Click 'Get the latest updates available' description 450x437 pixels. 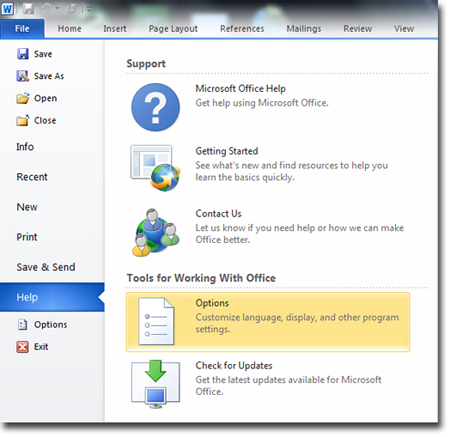[x=288, y=386]
